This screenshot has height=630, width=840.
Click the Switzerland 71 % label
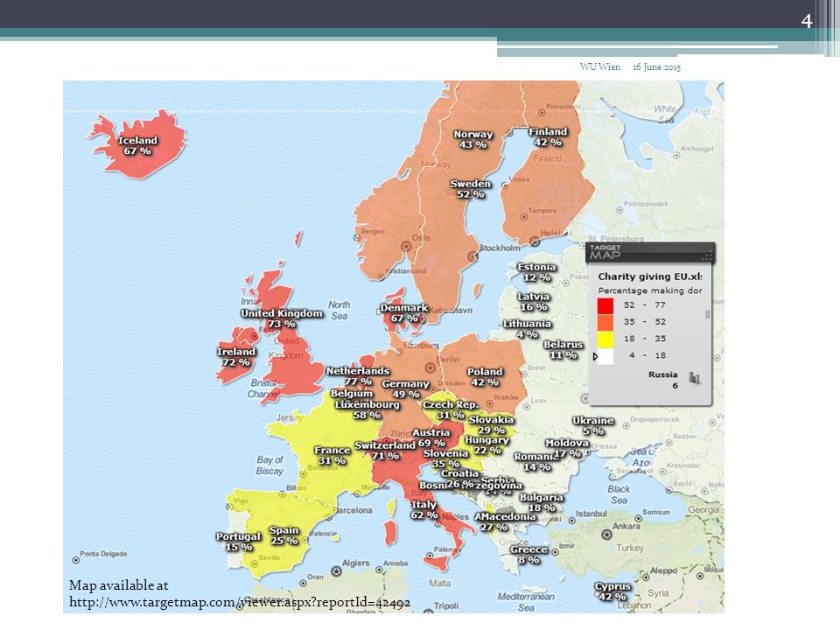click(385, 451)
